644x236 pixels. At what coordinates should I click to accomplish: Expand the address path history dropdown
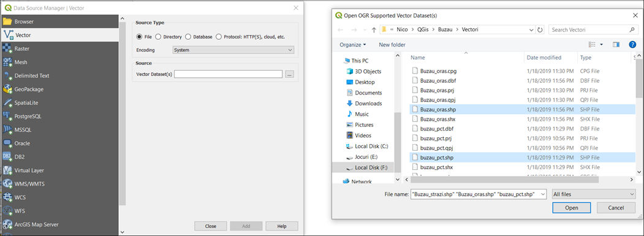pos(531,29)
